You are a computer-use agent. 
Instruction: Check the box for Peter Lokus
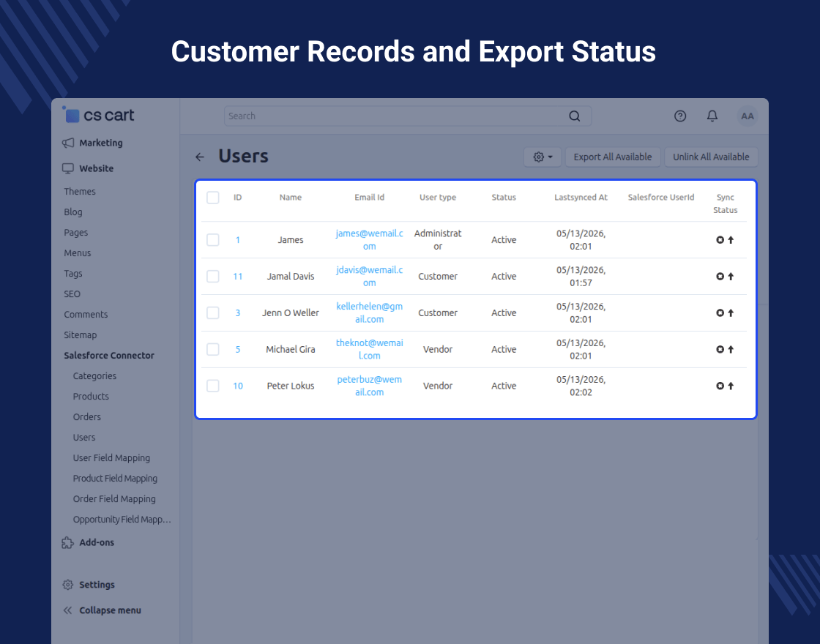pyautogui.click(x=213, y=386)
